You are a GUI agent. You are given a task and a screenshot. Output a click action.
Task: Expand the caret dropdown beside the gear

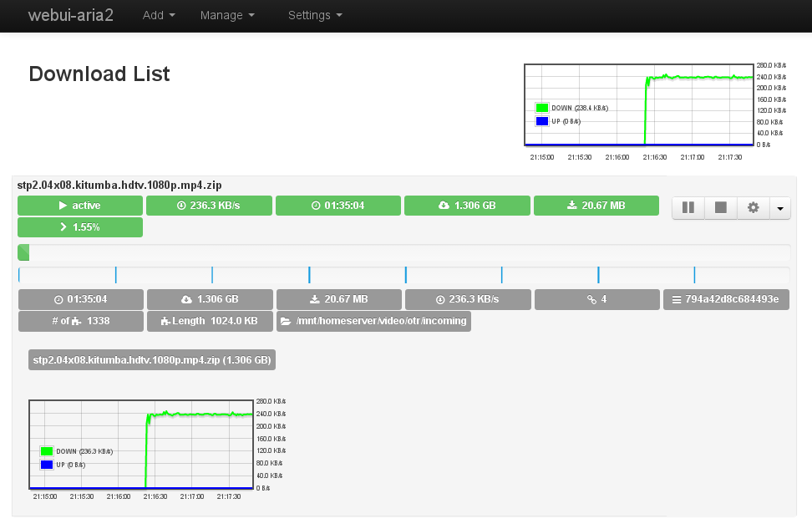point(780,208)
